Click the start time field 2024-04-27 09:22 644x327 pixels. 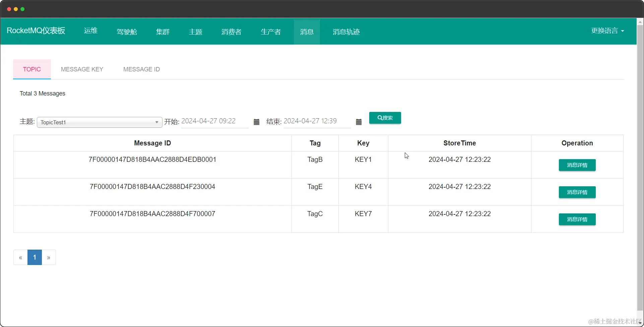[215, 121]
